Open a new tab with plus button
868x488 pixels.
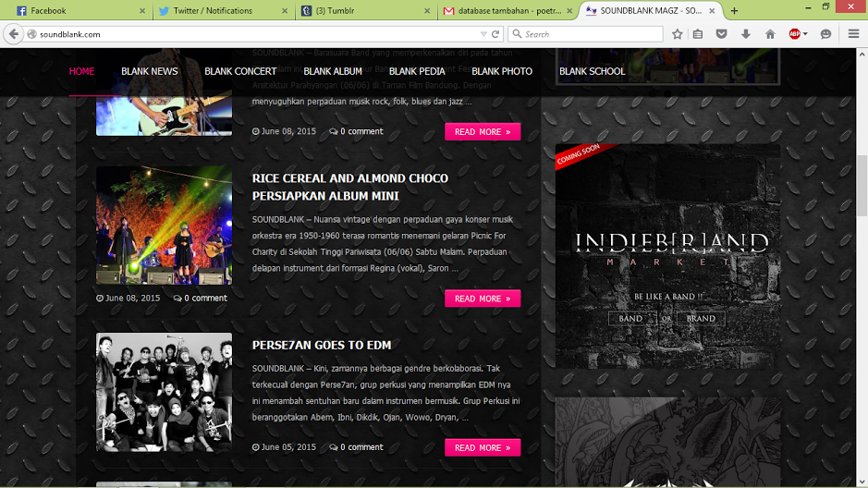coord(734,10)
